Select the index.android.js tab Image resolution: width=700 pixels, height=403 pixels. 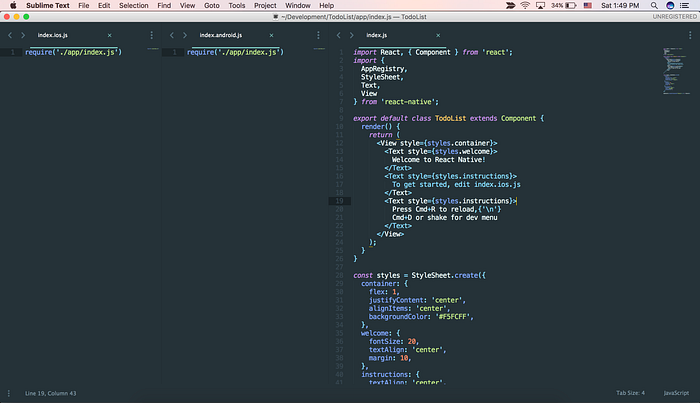click(221, 35)
